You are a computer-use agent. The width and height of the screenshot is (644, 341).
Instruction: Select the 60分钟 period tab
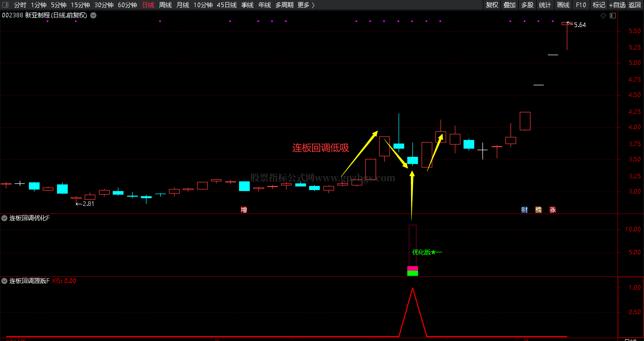point(128,5)
